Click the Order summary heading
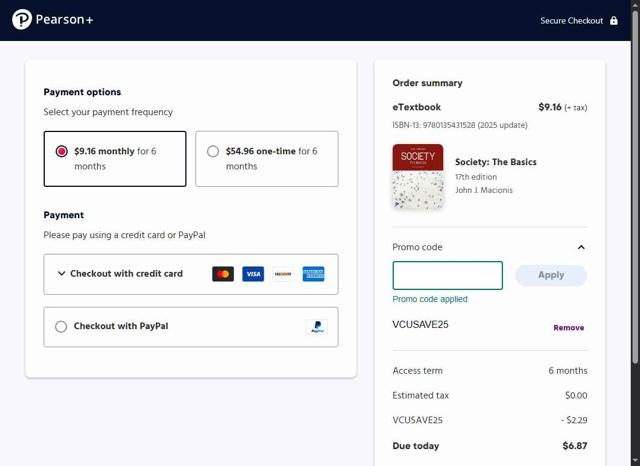 [427, 83]
